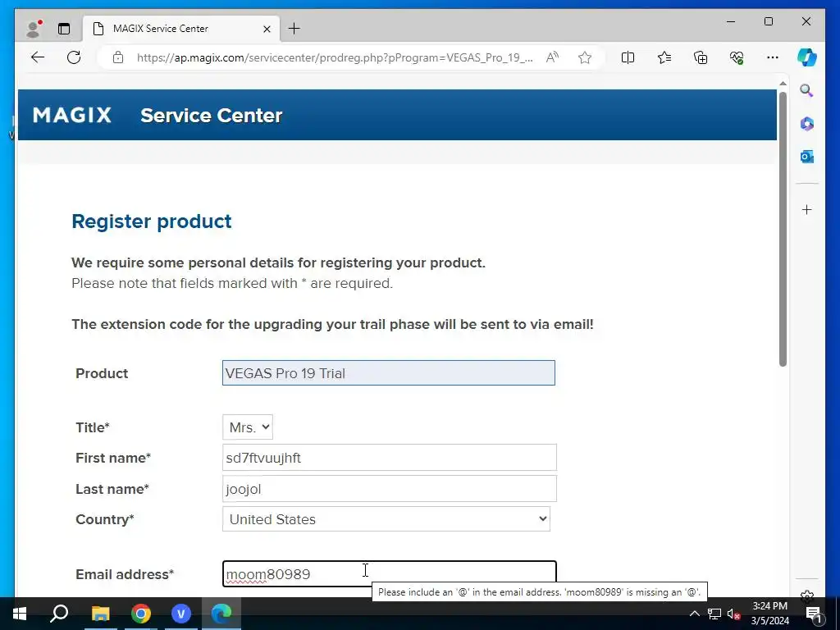Click the Product field VEGAS Pro 19 Trial

coord(388,373)
